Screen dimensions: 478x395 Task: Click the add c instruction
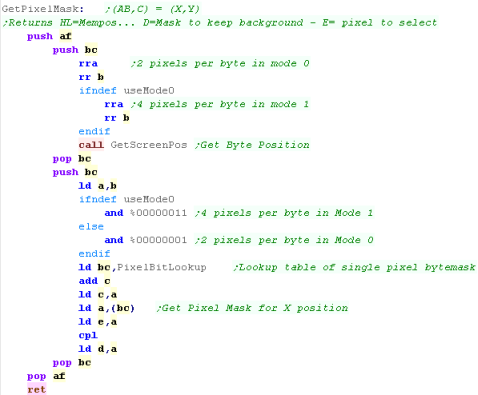pos(95,281)
